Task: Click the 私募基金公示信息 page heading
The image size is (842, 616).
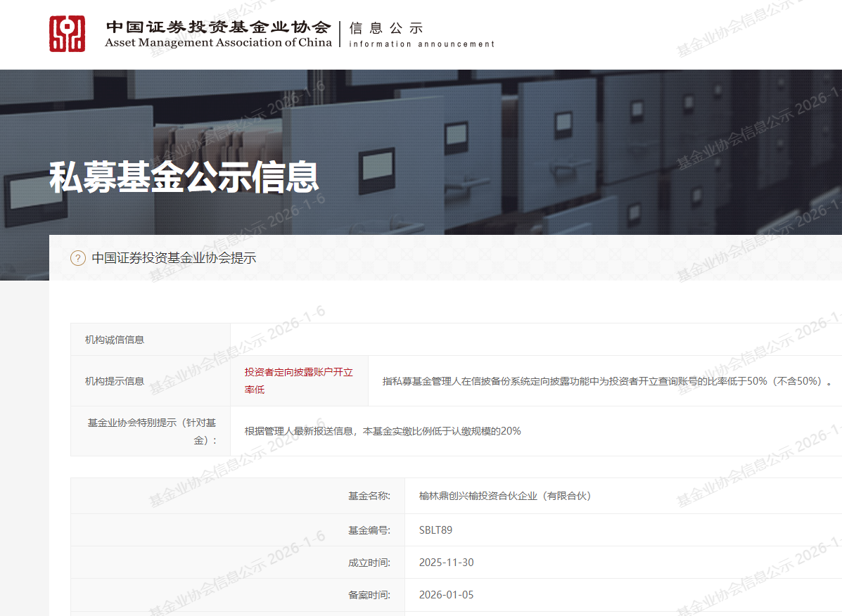Action: (x=184, y=177)
